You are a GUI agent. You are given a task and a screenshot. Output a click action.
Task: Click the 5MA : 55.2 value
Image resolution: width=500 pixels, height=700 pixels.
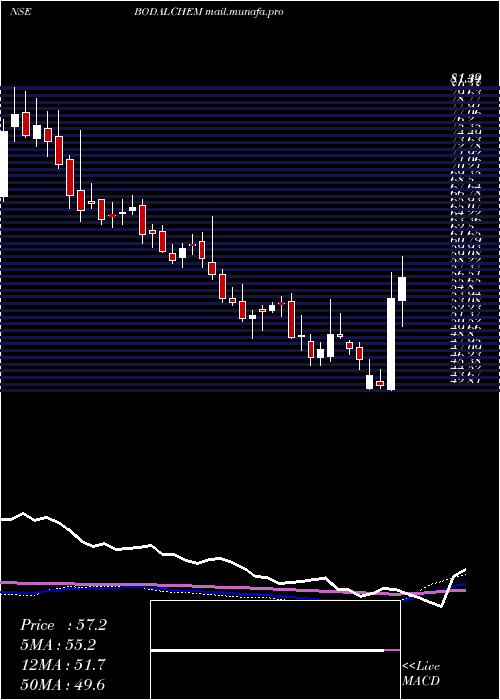58,645
